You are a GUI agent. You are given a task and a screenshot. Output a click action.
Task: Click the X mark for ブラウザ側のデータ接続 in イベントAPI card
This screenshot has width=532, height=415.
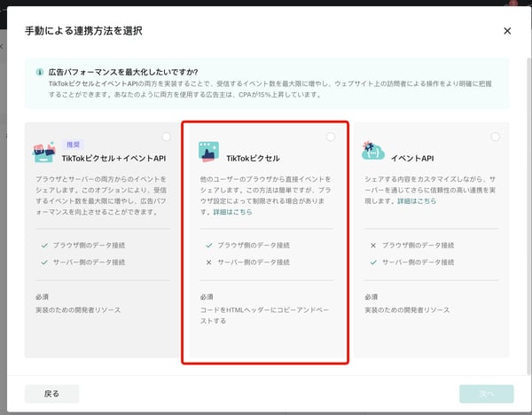tap(373, 246)
